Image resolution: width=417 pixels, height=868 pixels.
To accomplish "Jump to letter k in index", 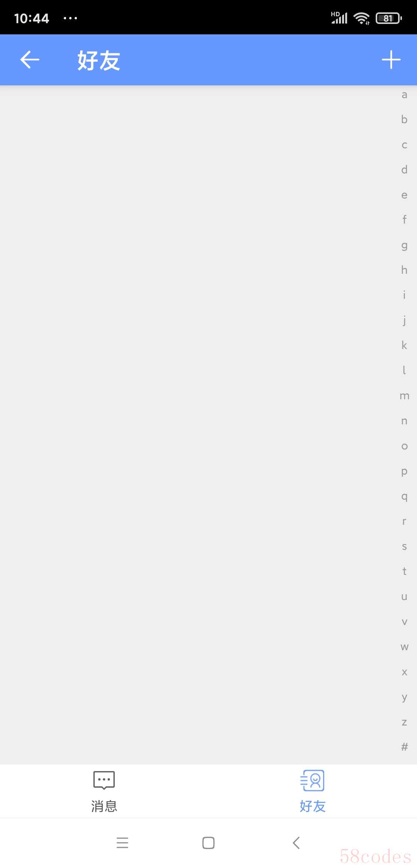I will [404, 345].
